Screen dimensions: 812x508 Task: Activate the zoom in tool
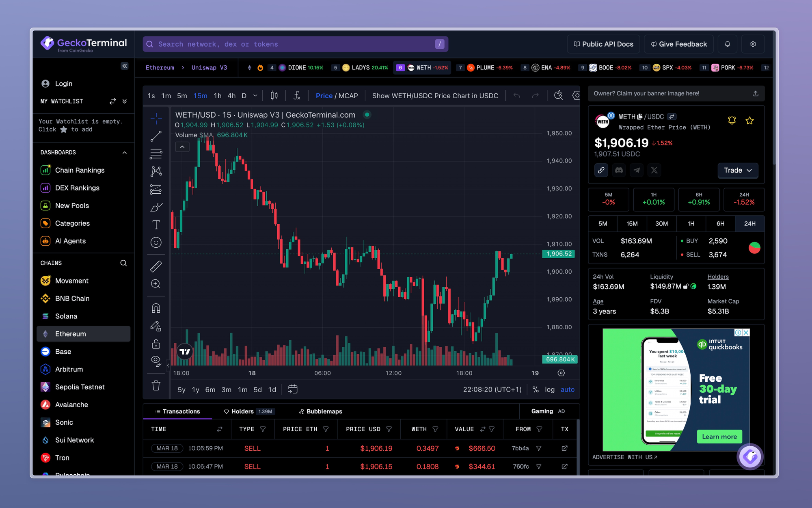[156, 284]
